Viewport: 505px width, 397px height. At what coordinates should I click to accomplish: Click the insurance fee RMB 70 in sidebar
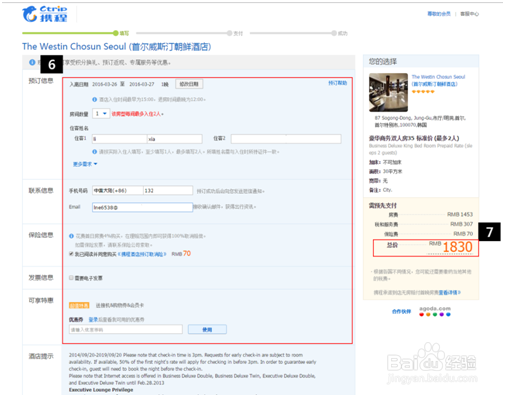click(463, 234)
